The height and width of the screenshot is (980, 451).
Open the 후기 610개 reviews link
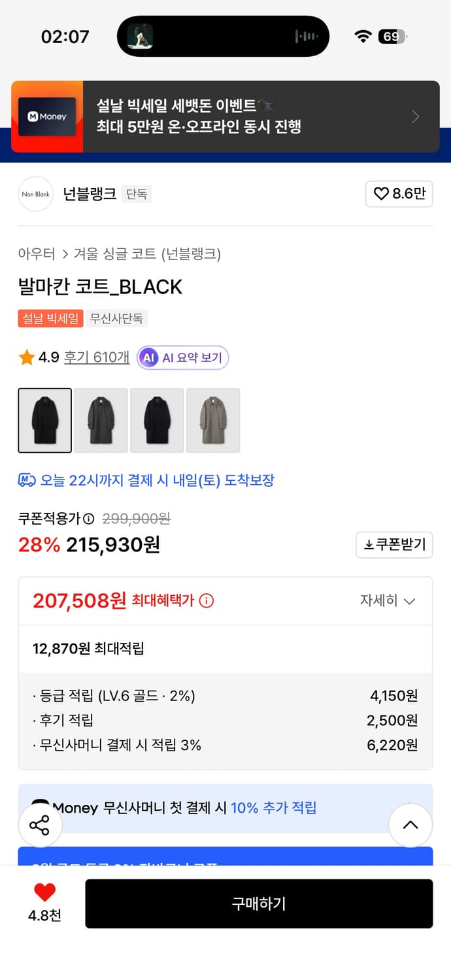pyautogui.click(x=97, y=357)
